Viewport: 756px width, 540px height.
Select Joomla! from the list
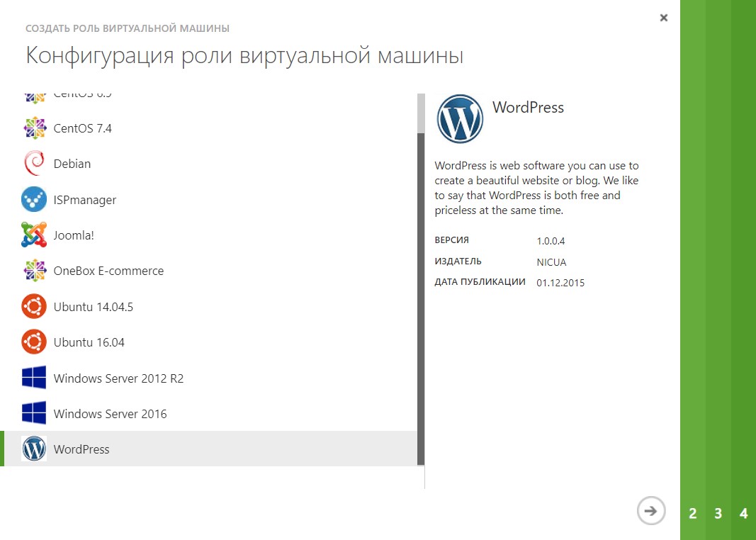click(209, 235)
